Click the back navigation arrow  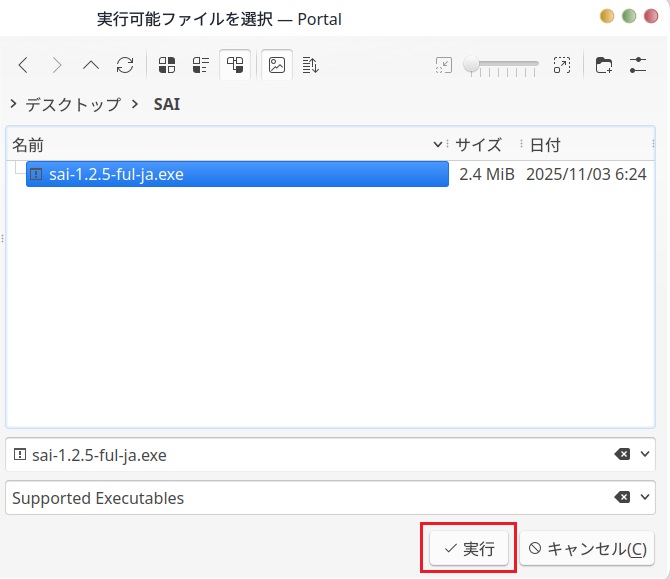coord(23,65)
